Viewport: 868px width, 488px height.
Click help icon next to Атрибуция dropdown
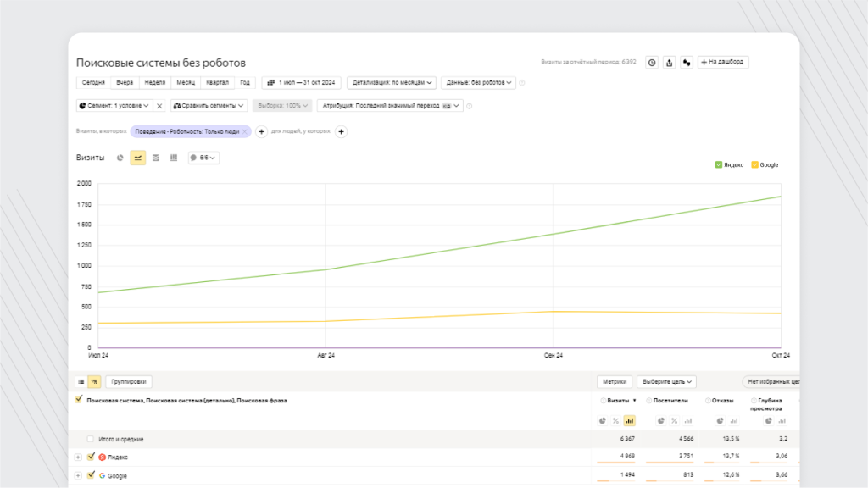[470, 106]
